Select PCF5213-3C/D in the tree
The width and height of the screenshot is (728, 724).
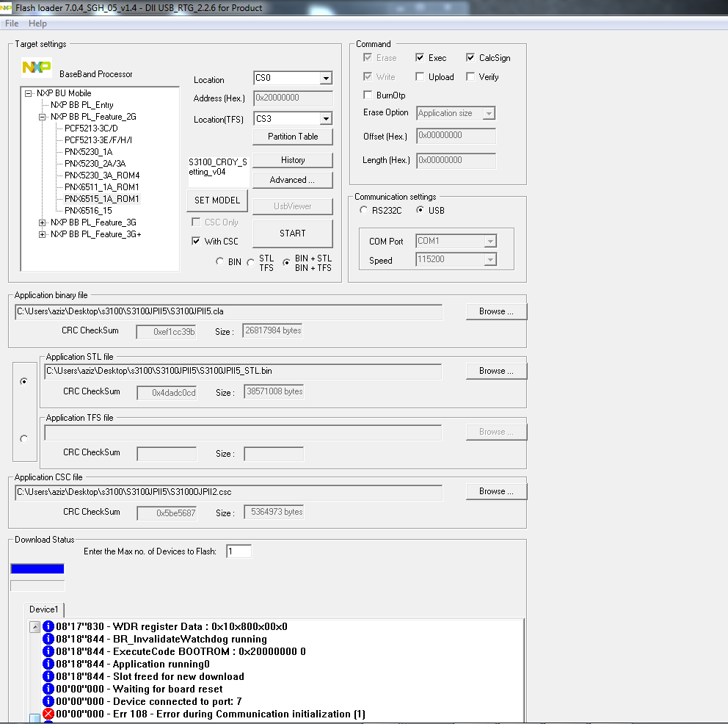[x=91, y=128]
